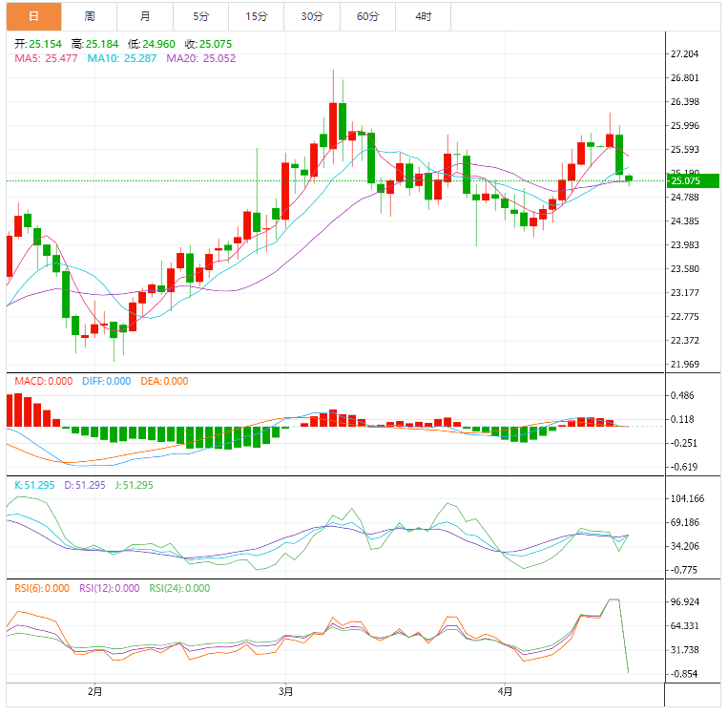Click the 3月 date axis marker
728x715 pixels.
coord(285,690)
